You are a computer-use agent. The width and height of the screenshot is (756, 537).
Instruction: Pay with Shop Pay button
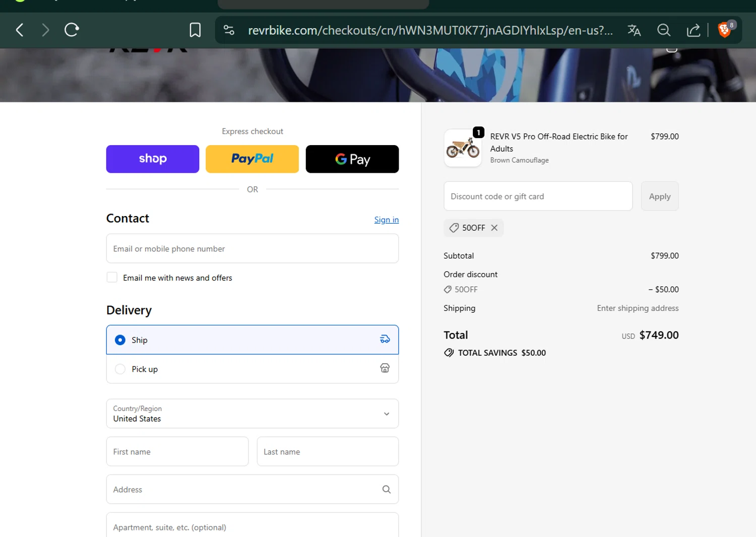[x=153, y=159]
